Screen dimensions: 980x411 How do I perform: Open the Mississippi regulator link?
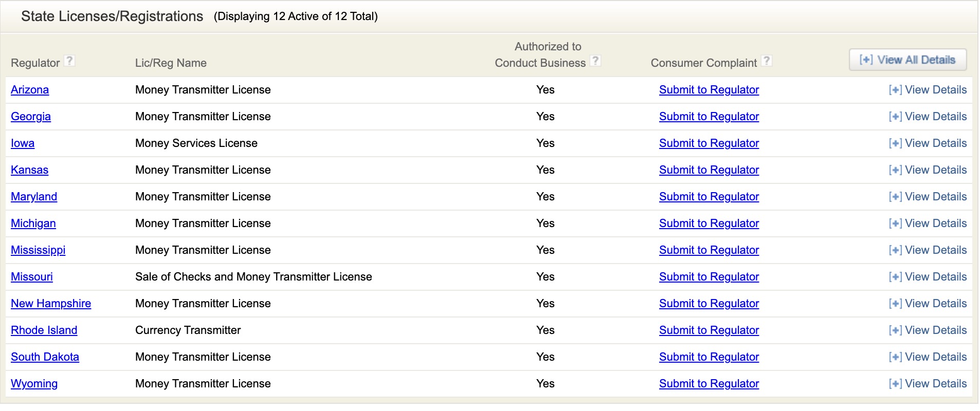(x=38, y=250)
